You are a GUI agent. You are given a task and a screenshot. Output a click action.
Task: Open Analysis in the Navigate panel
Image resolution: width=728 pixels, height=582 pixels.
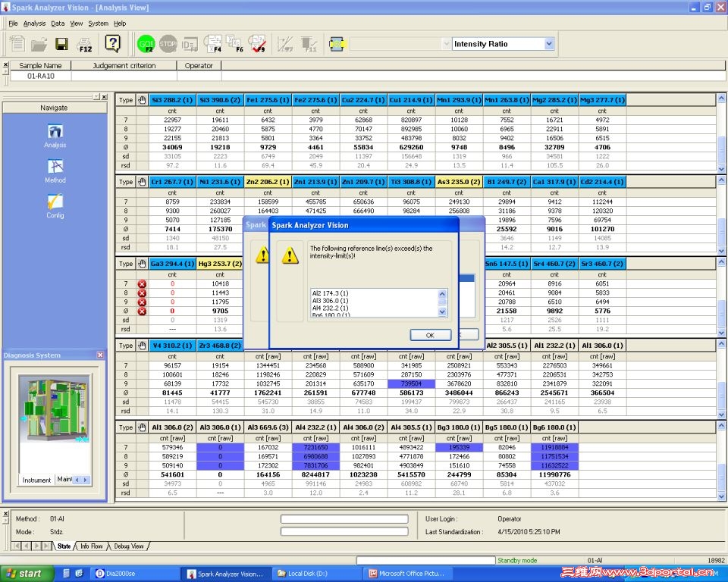coord(55,136)
